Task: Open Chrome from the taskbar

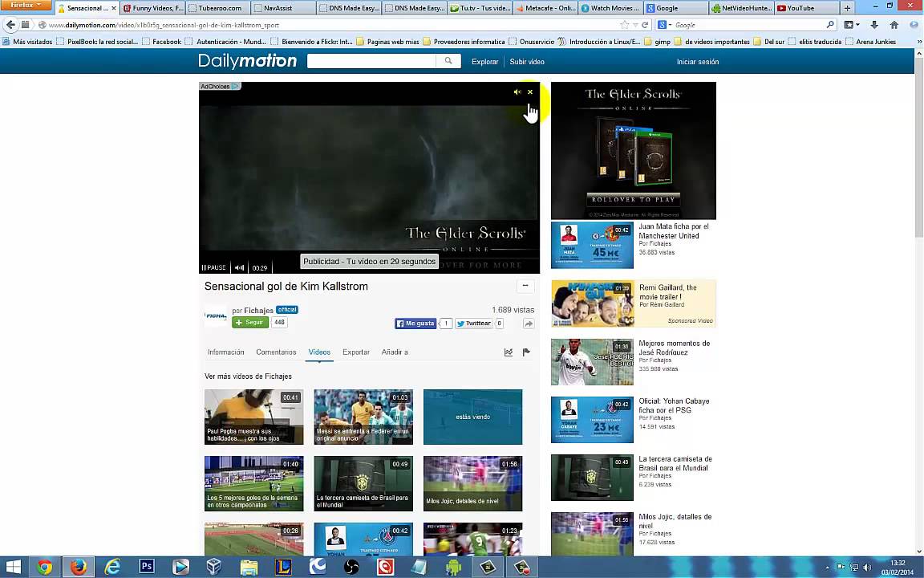Action: point(45,568)
